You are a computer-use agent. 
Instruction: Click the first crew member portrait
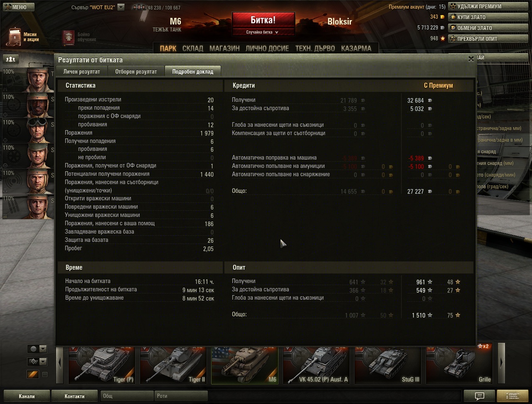(x=39, y=79)
